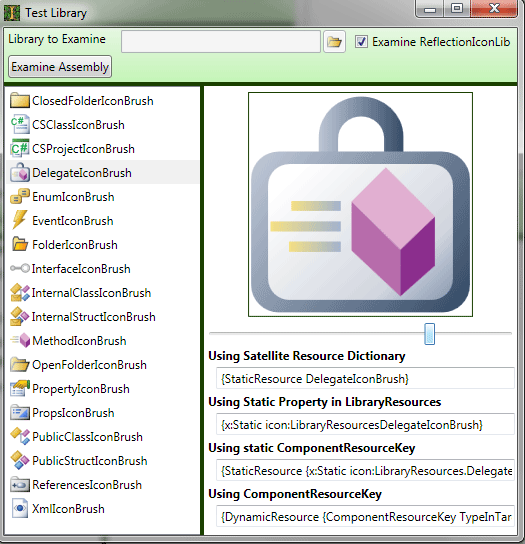Click the x:Static LibraryResources text box
This screenshot has height=544, width=525.
(365, 425)
